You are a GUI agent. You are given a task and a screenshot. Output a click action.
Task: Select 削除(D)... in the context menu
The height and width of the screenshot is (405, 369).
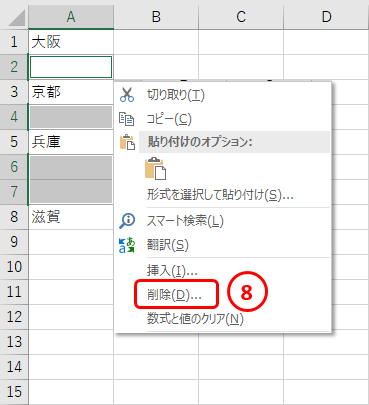[x=174, y=295]
